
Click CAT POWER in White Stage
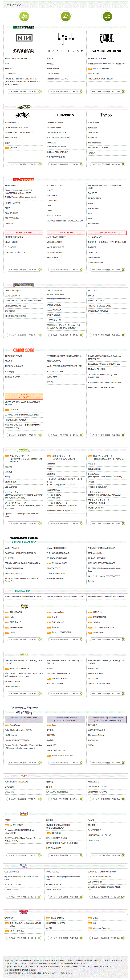tap(94, 123)
